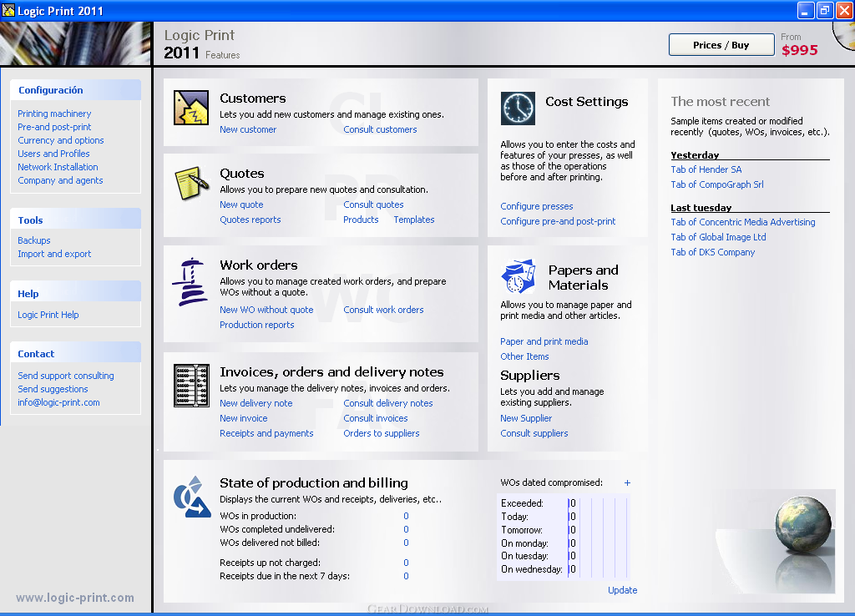
Task: Click Send support consulting
Action: click(65, 376)
